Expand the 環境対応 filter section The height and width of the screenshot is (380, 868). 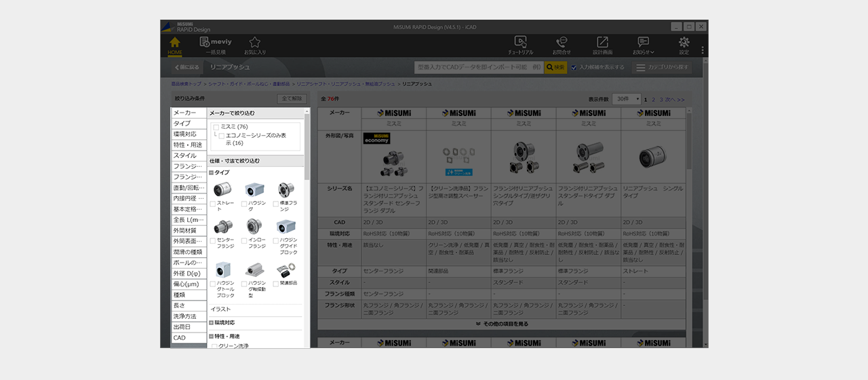212,323
